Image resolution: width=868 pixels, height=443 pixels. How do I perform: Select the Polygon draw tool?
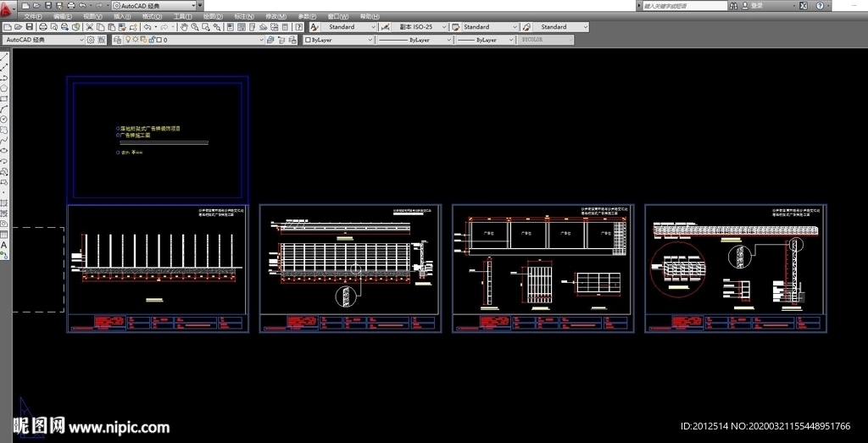tap(4, 87)
